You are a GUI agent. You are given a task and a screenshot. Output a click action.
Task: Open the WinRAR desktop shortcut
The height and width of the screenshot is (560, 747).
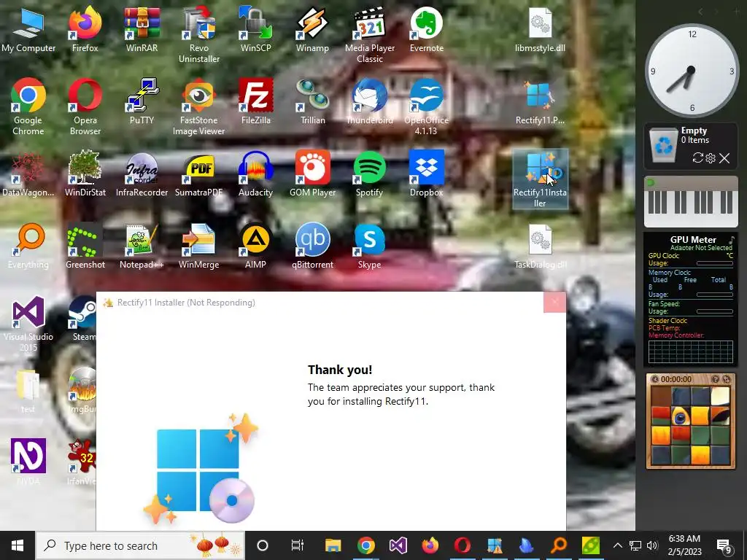pos(142,31)
